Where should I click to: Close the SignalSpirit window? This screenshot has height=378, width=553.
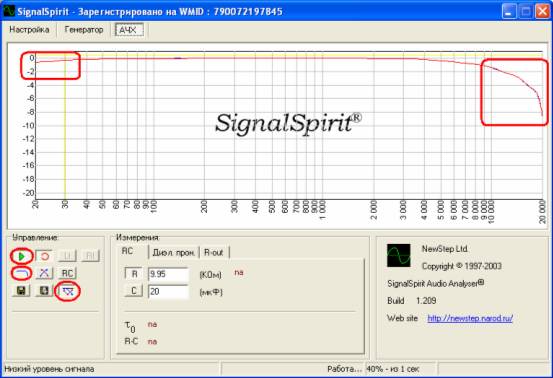pos(542,12)
